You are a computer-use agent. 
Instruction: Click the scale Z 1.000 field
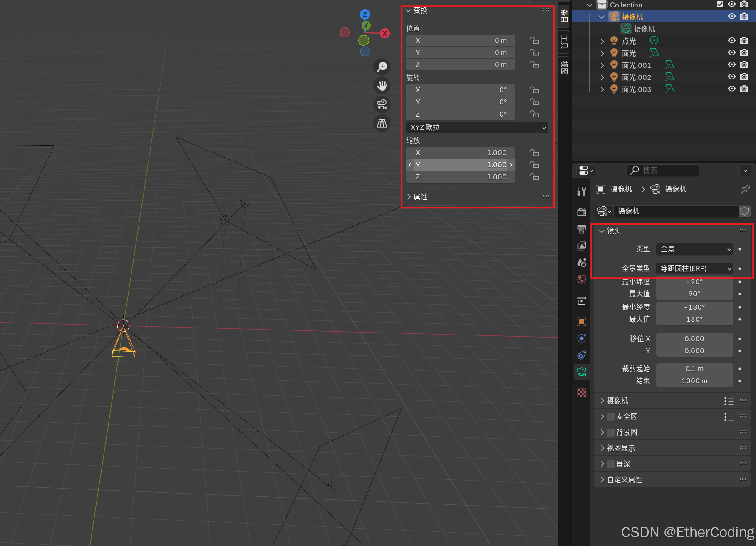tap(461, 177)
